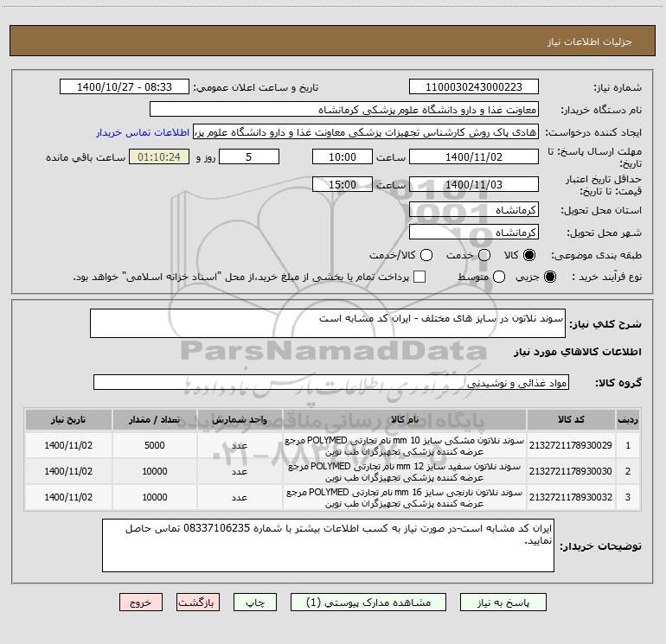The height and width of the screenshot is (644, 666).
Task: Open مشاهده مدارک پیوستی (1) button
Action: tap(368, 603)
